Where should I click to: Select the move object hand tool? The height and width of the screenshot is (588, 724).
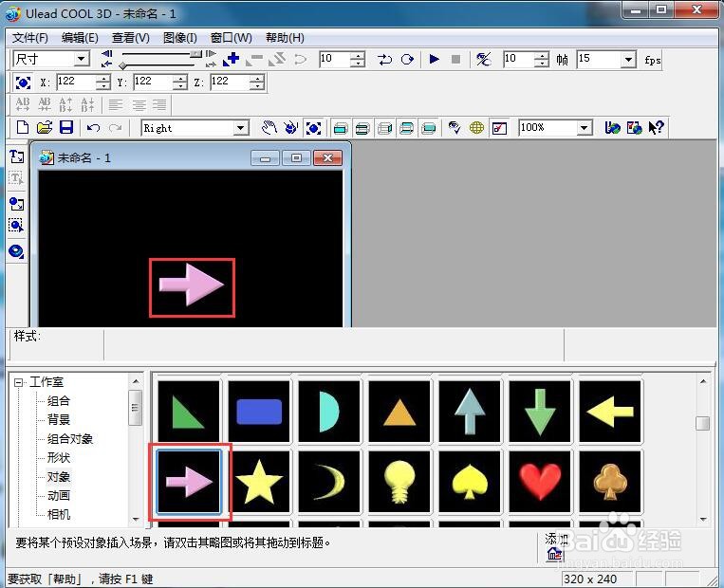pos(269,127)
